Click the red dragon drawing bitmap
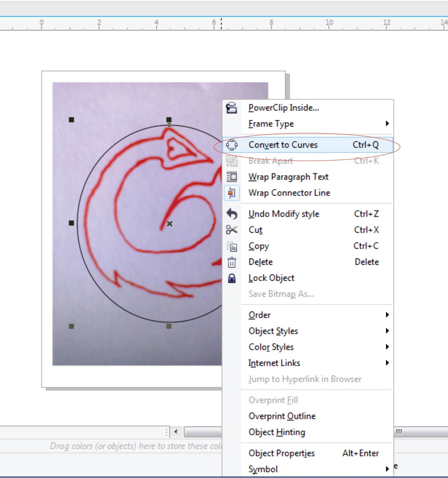 point(137,224)
